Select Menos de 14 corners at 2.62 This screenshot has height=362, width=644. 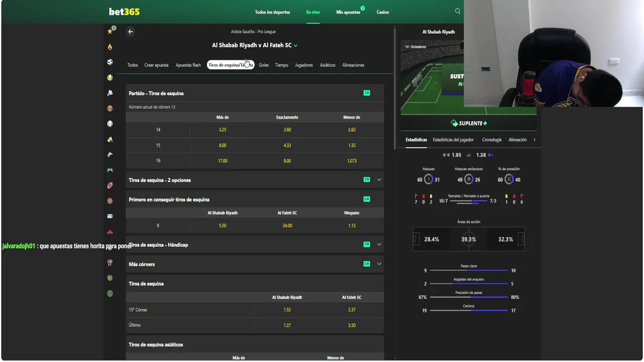coord(352,130)
